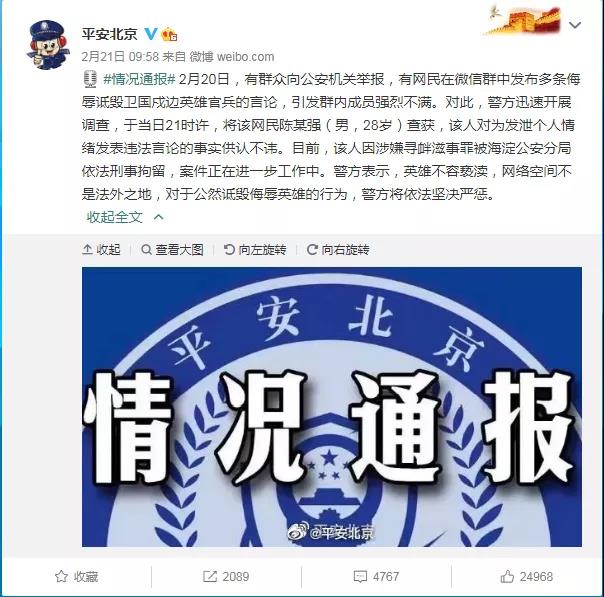Open the 2月21日 09:58 timestamp link
The image size is (604, 597).
[120, 57]
